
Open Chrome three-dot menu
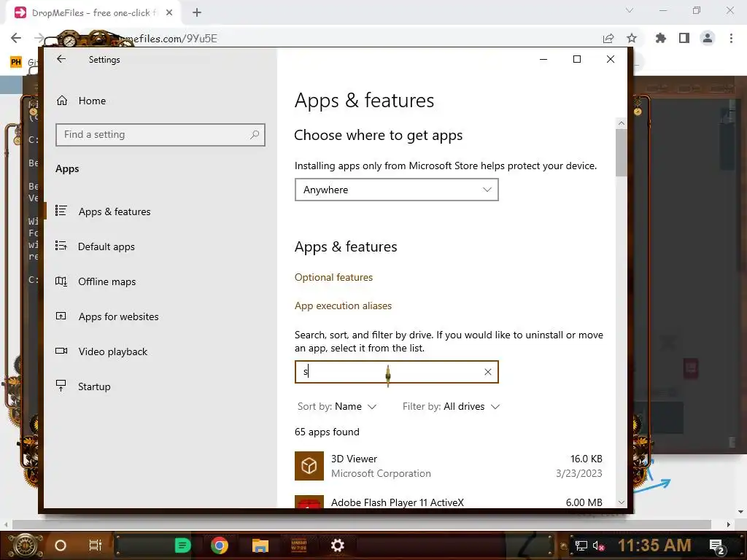pos(731,38)
